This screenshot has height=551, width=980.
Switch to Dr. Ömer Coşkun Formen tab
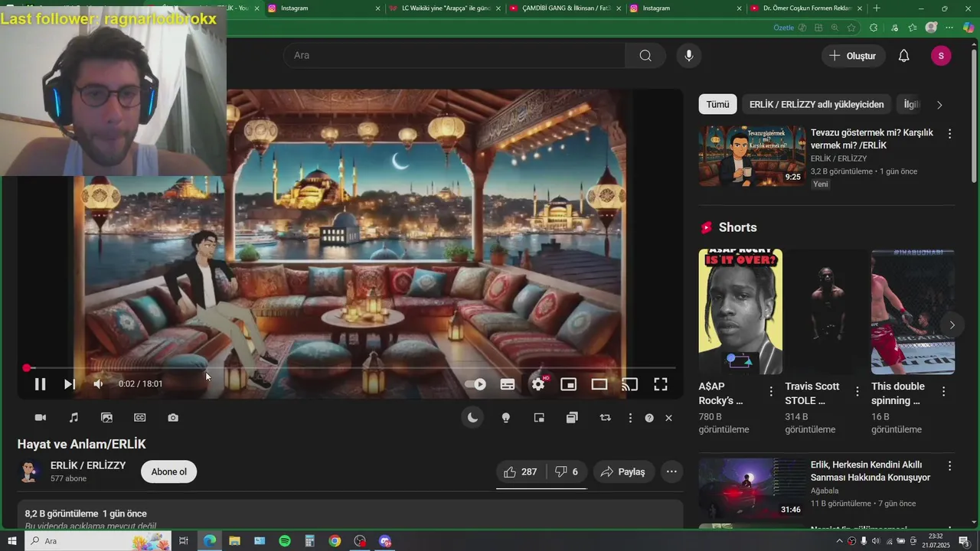807,8
